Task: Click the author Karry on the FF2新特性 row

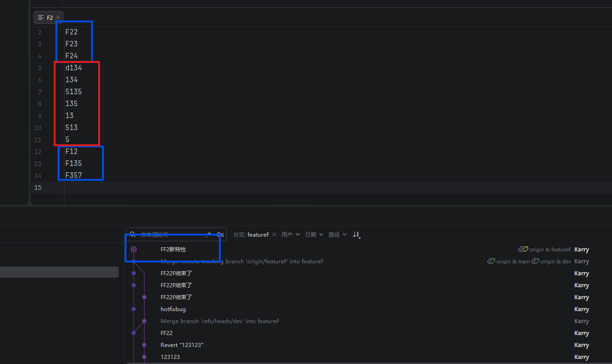Action: (x=582, y=250)
